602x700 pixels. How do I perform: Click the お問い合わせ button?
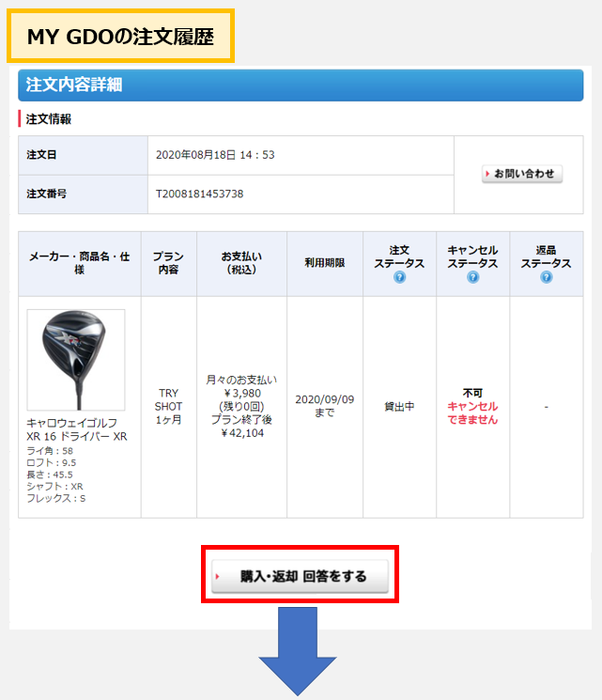(x=522, y=174)
